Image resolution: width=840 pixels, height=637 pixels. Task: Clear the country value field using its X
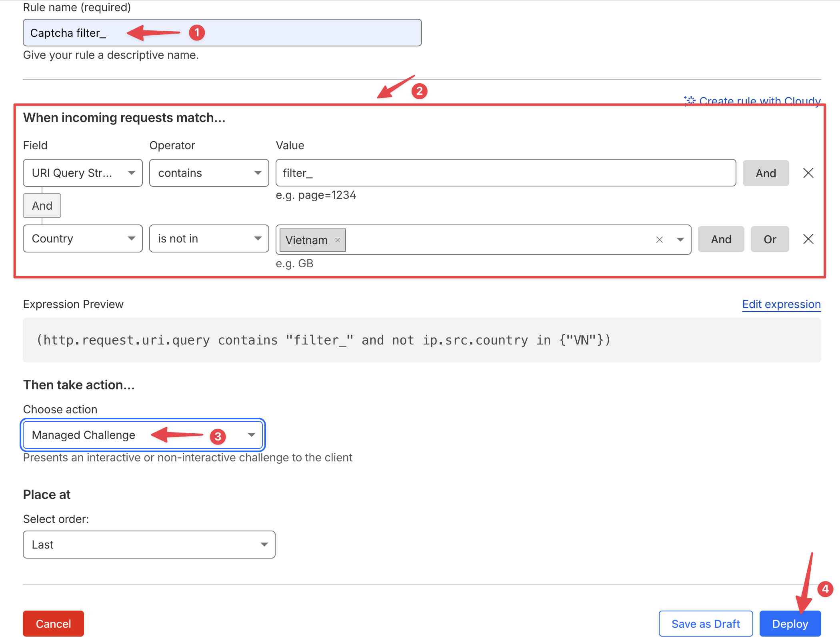click(x=659, y=240)
